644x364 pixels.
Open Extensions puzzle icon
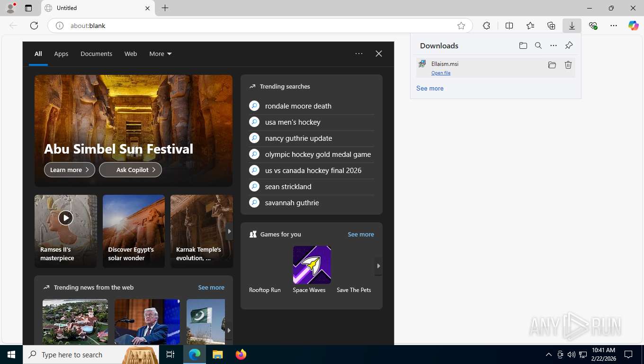click(x=486, y=26)
